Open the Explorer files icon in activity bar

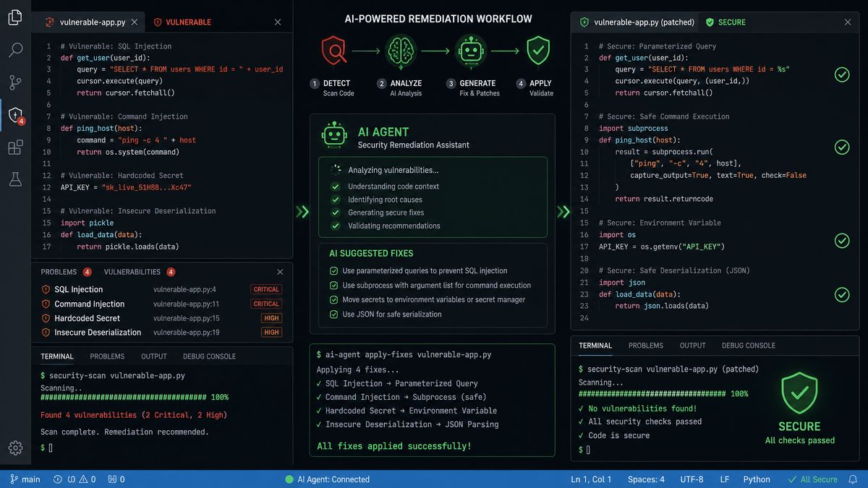click(15, 17)
